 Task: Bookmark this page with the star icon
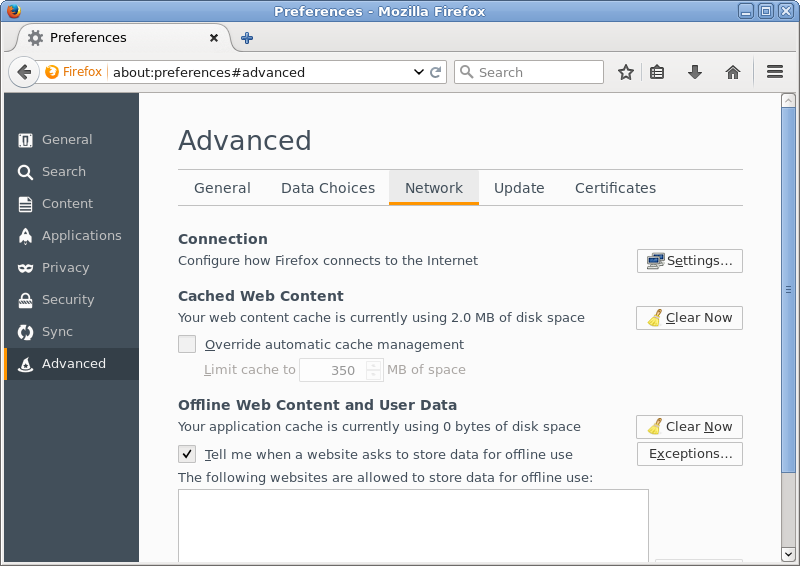626,72
